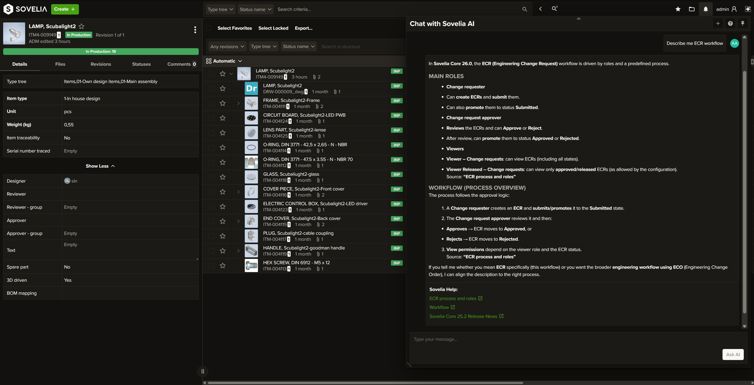Open the folder icon in top bar
Viewport: 754px width, 385px height.
[x=691, y=9]
